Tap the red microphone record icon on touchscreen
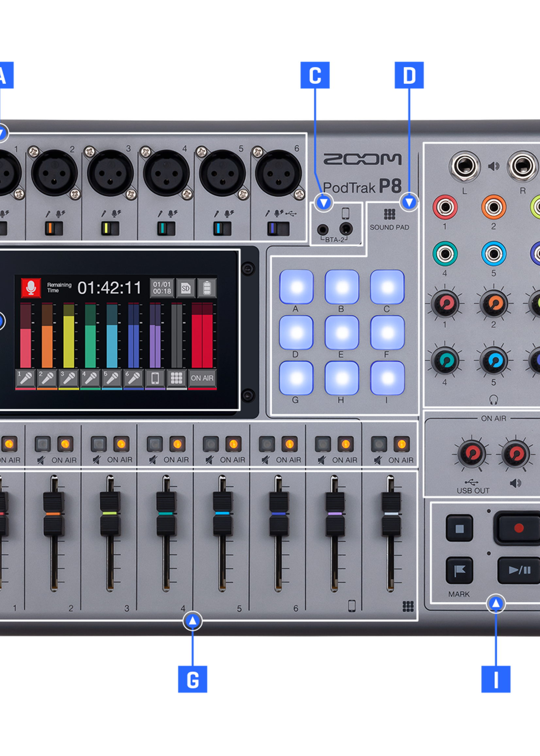540x756 pixels. [x=31, y=288]
